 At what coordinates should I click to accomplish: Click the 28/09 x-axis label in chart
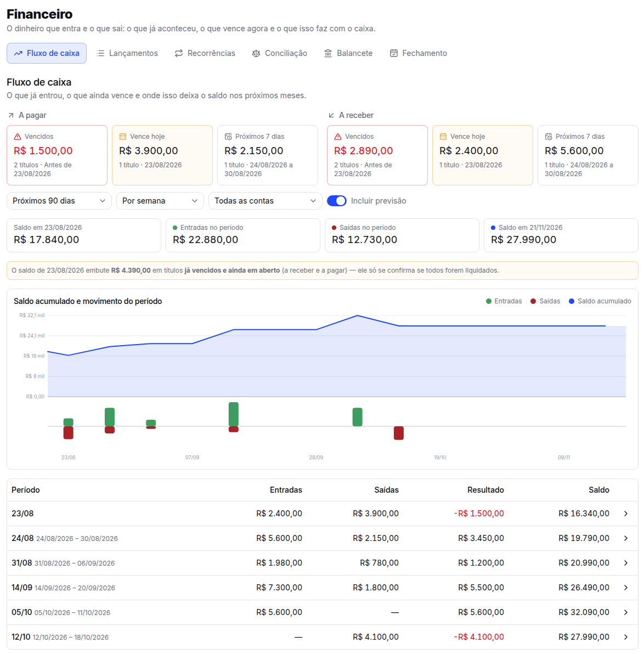[x=316, y=458]
